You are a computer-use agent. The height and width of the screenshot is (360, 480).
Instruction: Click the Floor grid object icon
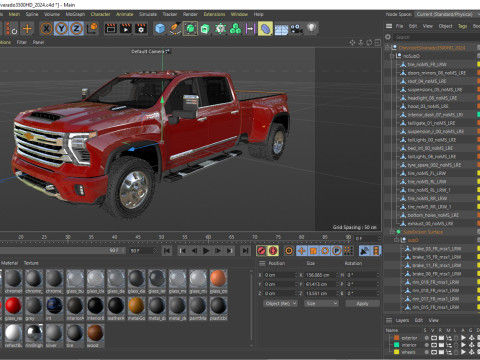[x=281, y=29]
